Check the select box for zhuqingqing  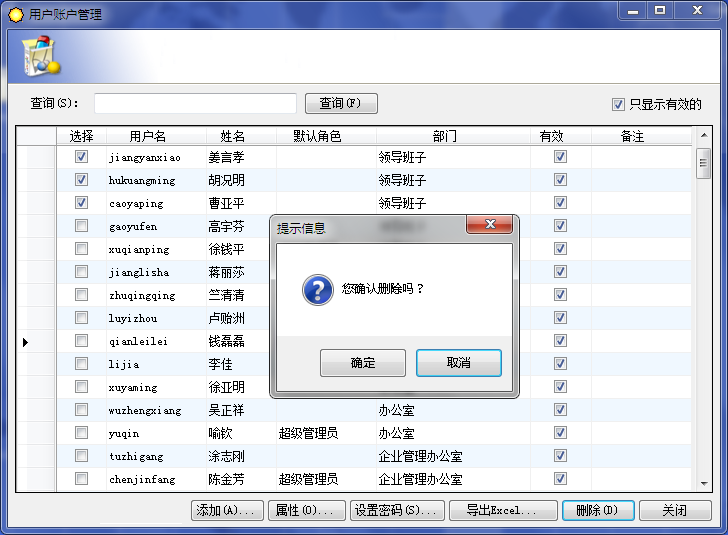[x=81, y=294]
